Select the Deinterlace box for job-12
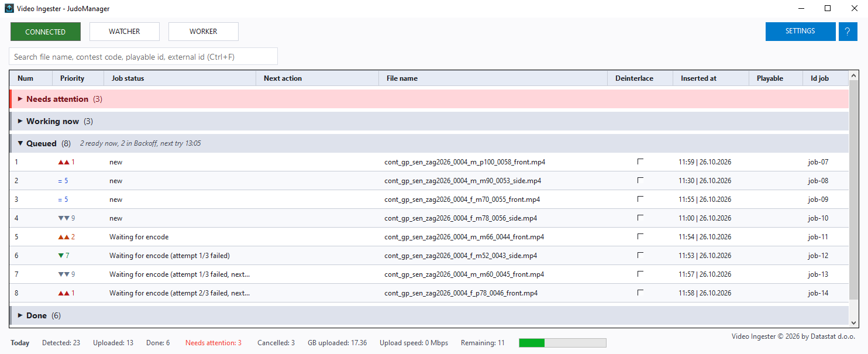Image resolution: width=868 pixels, height=354 pixels. point(640,255)
